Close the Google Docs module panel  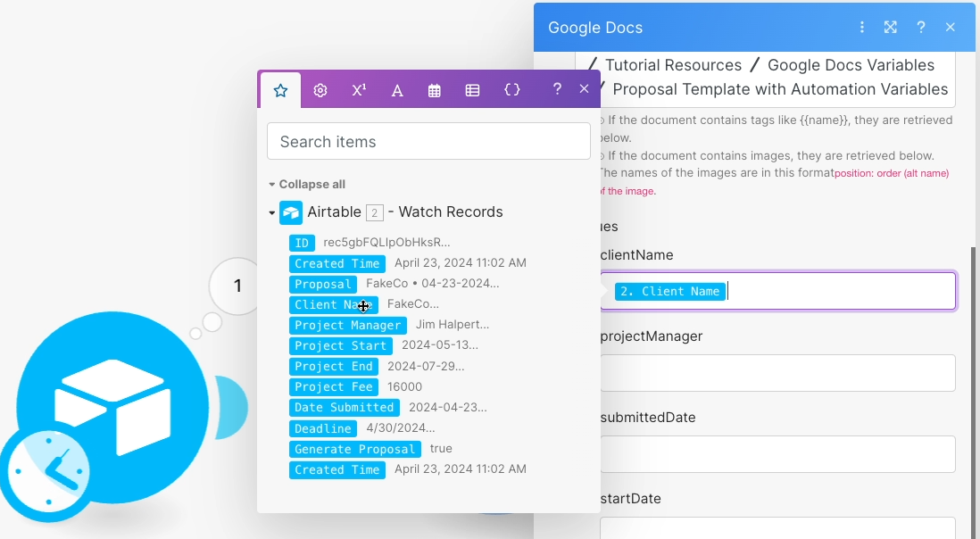[x=951, y=28]
